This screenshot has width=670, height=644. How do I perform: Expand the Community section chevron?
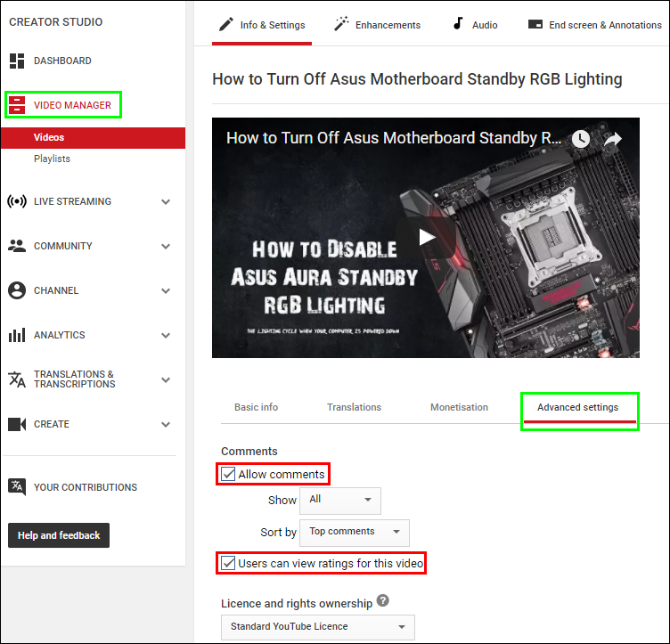click(x=166, y=246)
